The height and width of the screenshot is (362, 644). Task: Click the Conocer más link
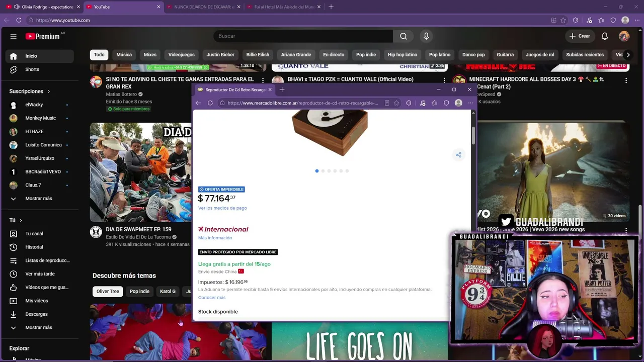coord(212,298)
